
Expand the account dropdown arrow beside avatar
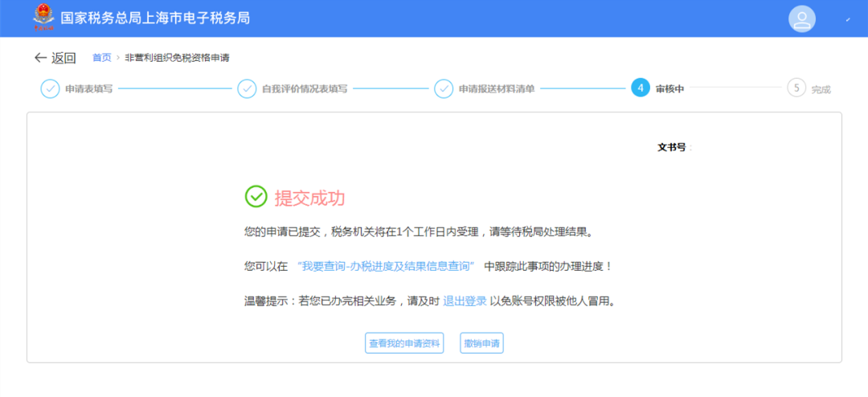pos(848,19)
